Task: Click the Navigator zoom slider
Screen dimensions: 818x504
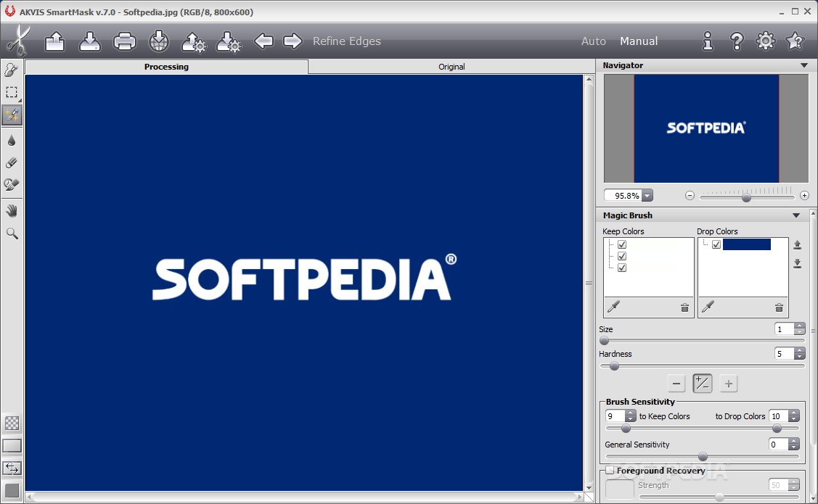Action: point(747,197)
